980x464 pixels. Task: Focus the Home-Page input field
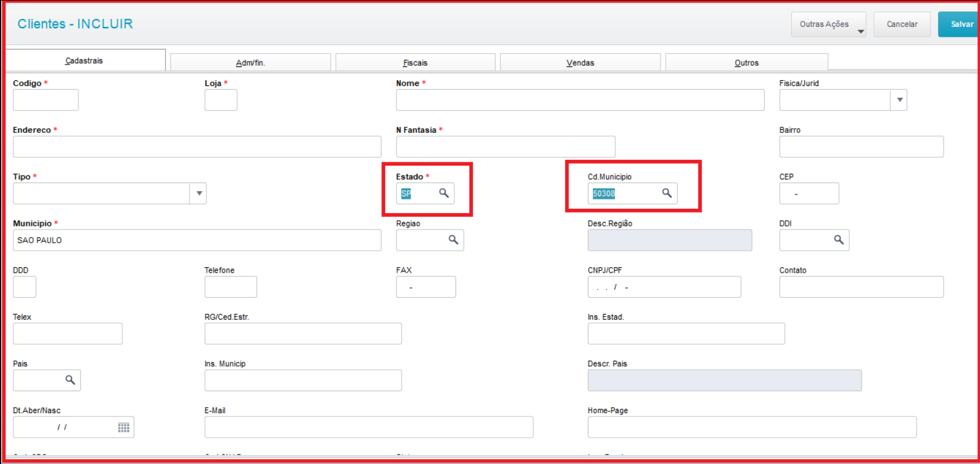pos(752,427)
